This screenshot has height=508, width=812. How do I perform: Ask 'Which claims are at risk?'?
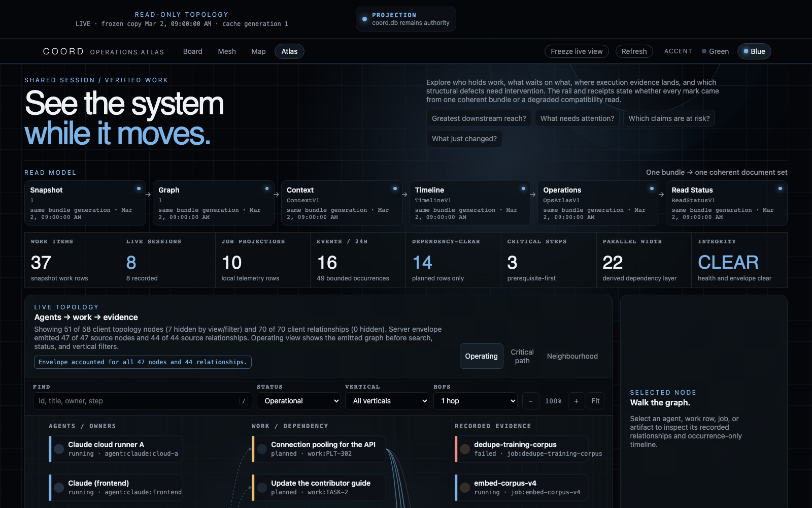click(669, 118)
